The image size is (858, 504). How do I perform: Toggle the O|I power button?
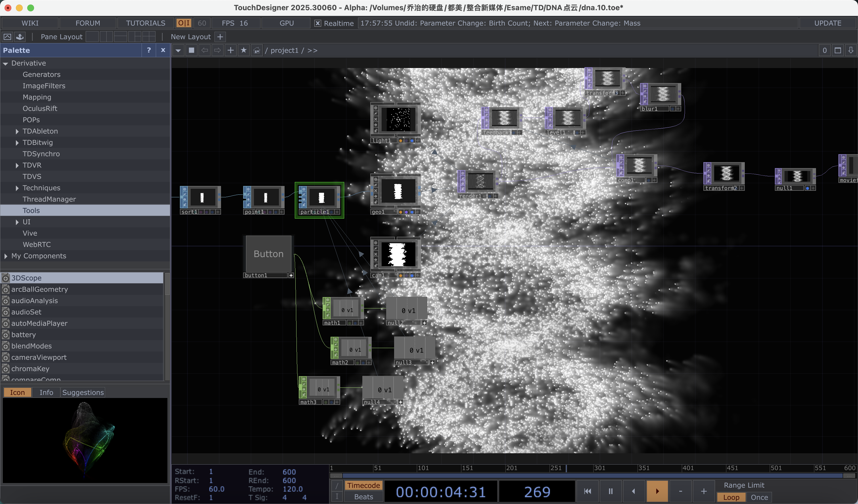pos(184,23)
